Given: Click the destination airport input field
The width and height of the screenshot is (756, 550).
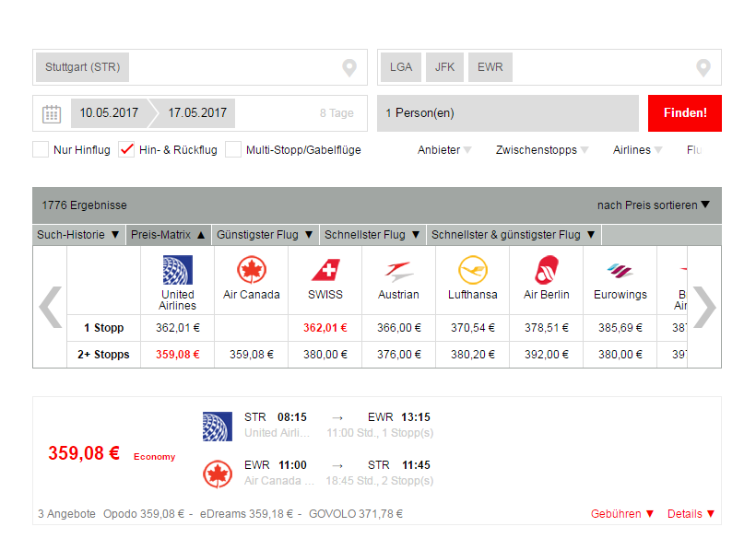Looking at the screenshot, I should (x=549, y=67).
